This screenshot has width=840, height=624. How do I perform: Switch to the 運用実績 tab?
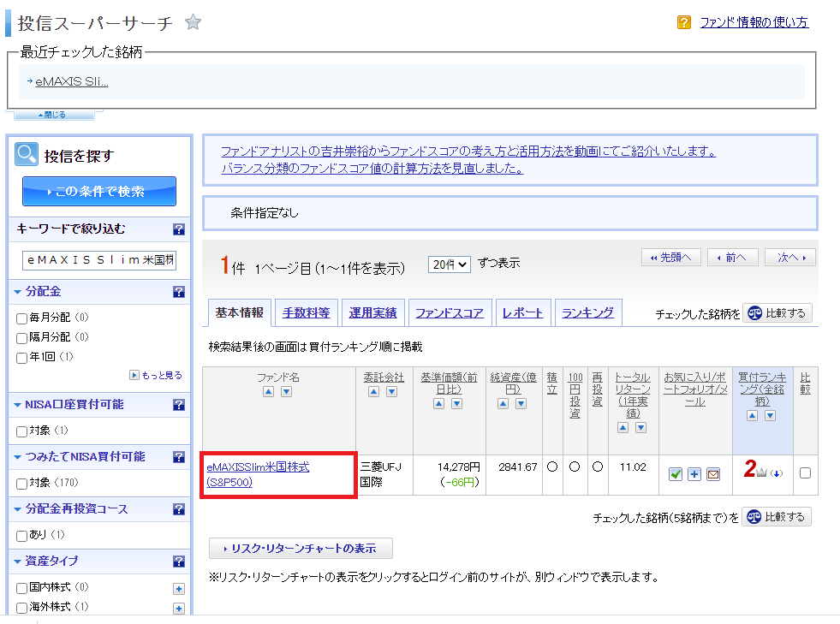pos(372,312)
